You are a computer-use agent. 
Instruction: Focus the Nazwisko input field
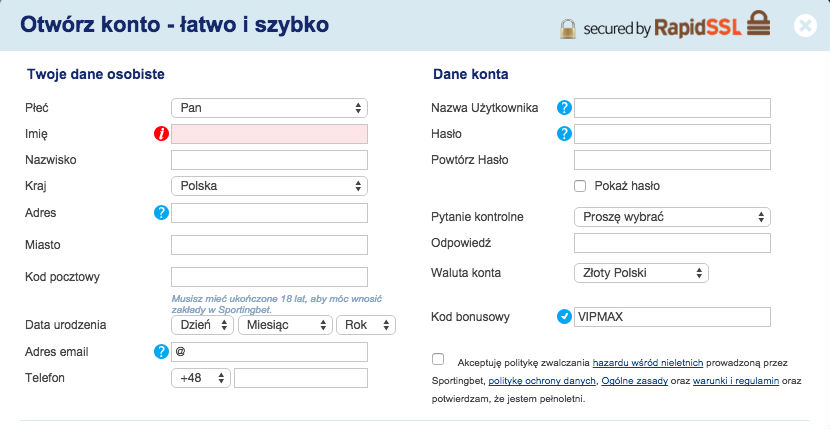click(x=269, y=160)
